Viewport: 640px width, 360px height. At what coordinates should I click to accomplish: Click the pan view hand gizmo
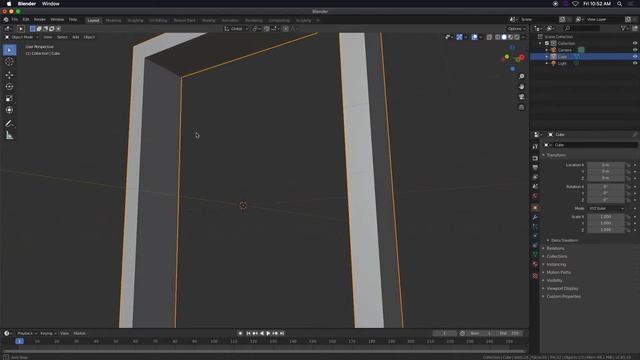point(521,87)
